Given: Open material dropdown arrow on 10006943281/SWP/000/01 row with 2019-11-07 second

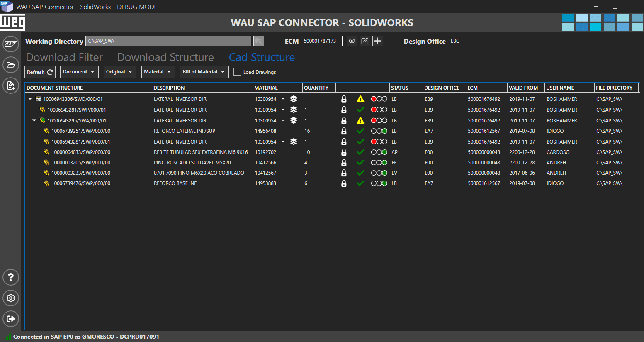Looking at the screenshot, I should tap(283, 142).
